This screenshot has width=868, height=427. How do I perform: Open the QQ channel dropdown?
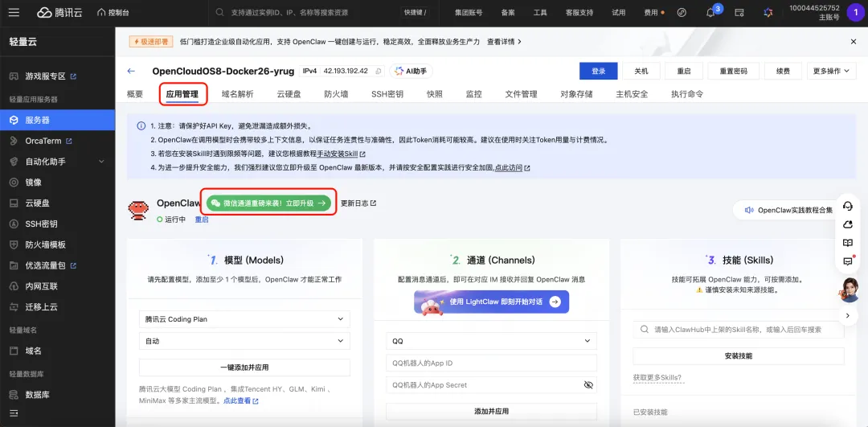(x=491, y=341)
